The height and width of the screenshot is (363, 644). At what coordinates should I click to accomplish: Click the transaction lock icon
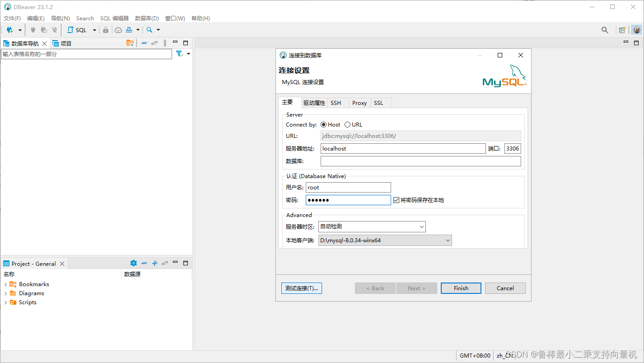106,30
